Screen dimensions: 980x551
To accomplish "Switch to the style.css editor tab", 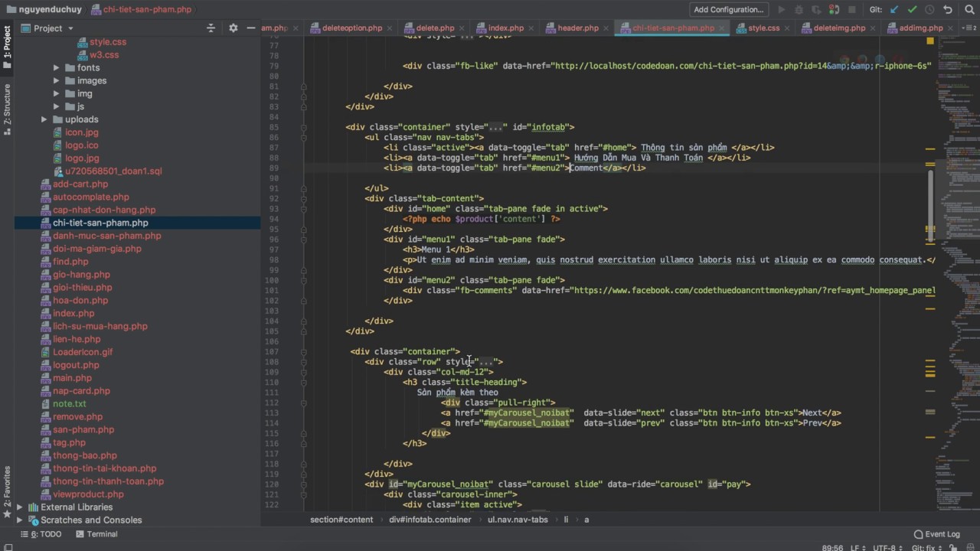I will (763, 28).
